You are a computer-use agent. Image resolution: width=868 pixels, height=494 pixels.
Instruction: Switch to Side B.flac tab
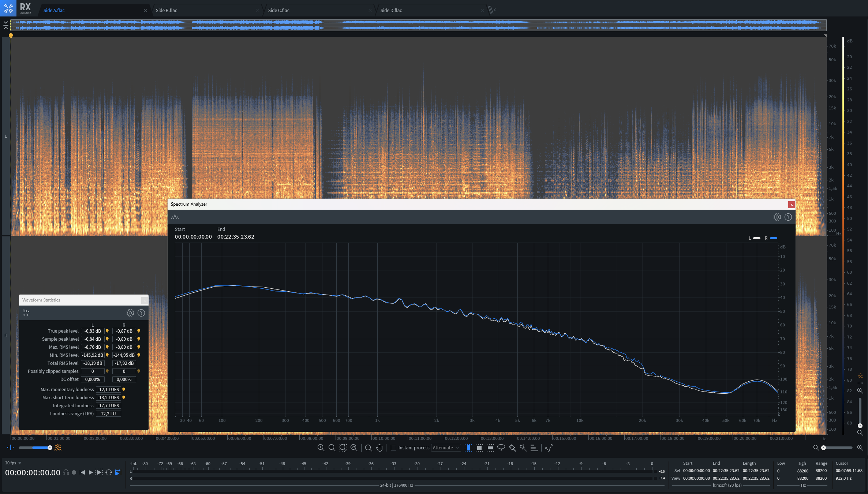(167, 10)
